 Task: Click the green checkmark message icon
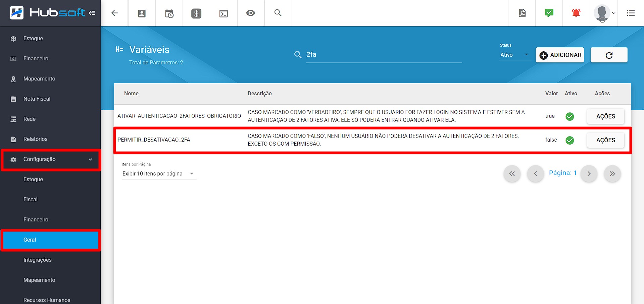549,13
